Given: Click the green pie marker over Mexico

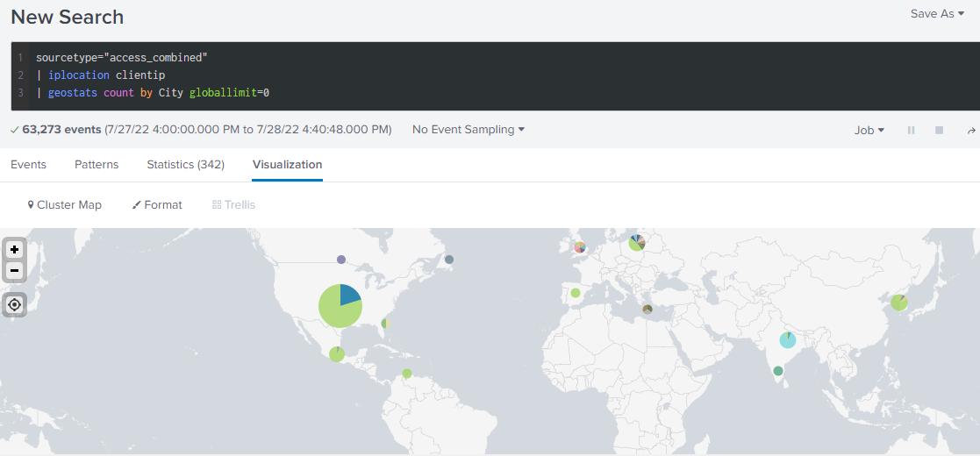Looking at the screenshot, I should (x=337, y=353).
